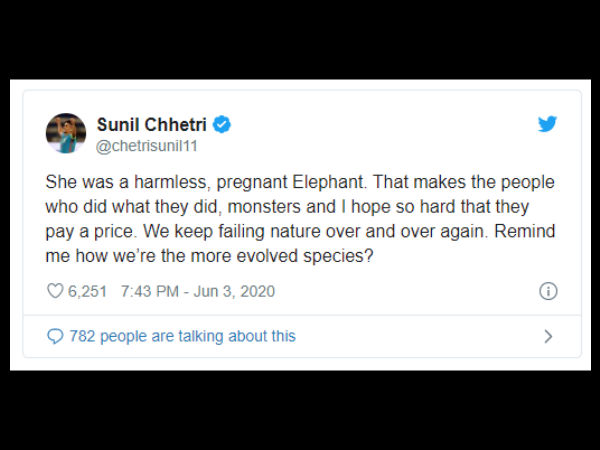The height and width of the screenshot is (450, 600).
Task: Open Sunil Chhetri's profile picture
Action: (x=66, y=134)
